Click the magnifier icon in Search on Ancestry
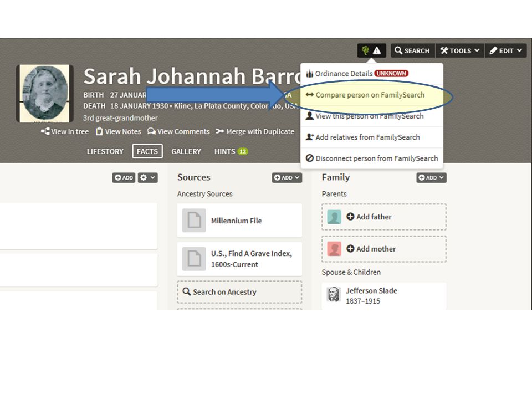The image size is (532, 399). click(187, 291)
